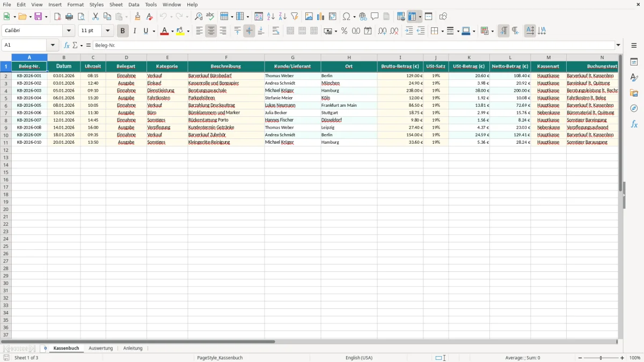Open the File menu

(7, 4)
